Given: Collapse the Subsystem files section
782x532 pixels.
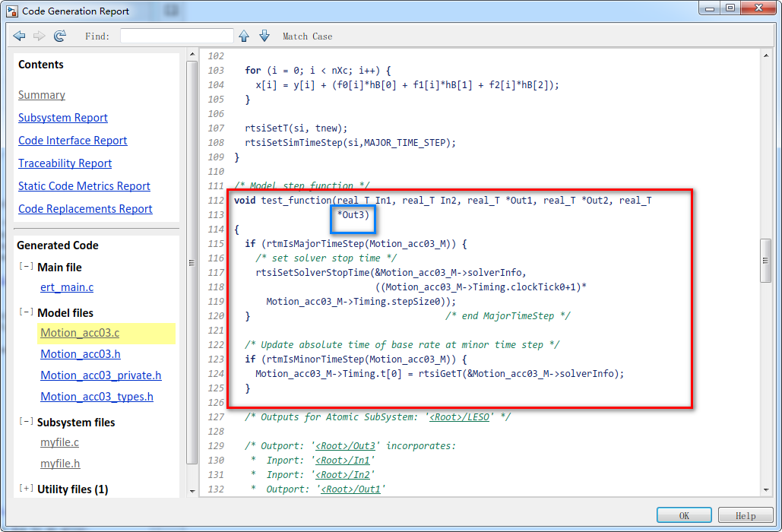Looking at the screenshot, I should 26,422.
